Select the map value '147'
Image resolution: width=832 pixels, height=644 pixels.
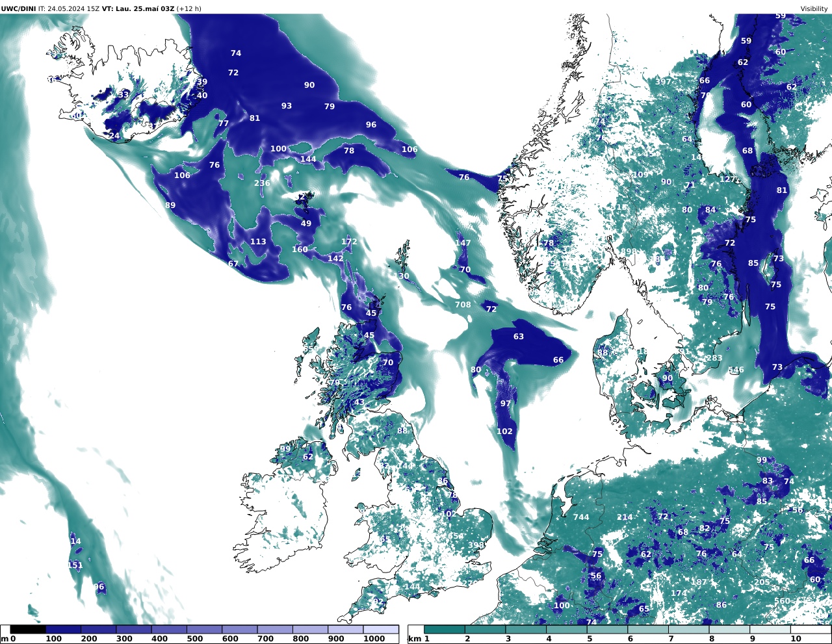coord(463,243)
